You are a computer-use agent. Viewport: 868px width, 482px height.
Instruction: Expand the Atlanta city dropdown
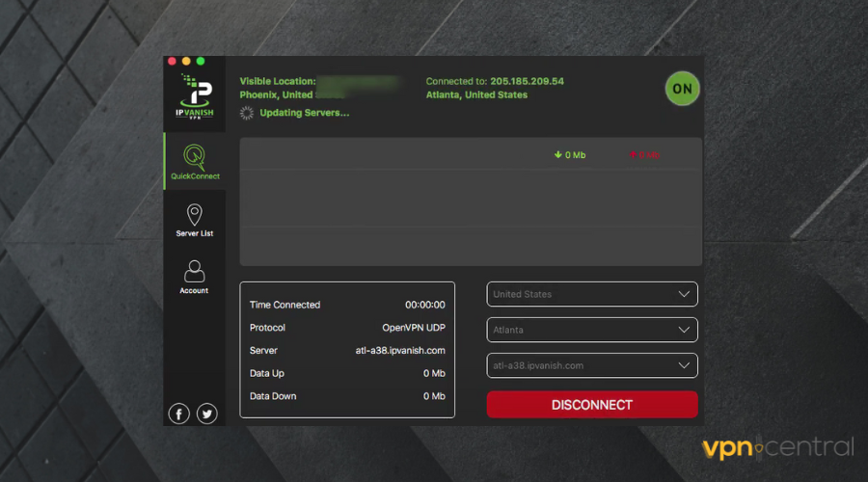tap(592, 330)
